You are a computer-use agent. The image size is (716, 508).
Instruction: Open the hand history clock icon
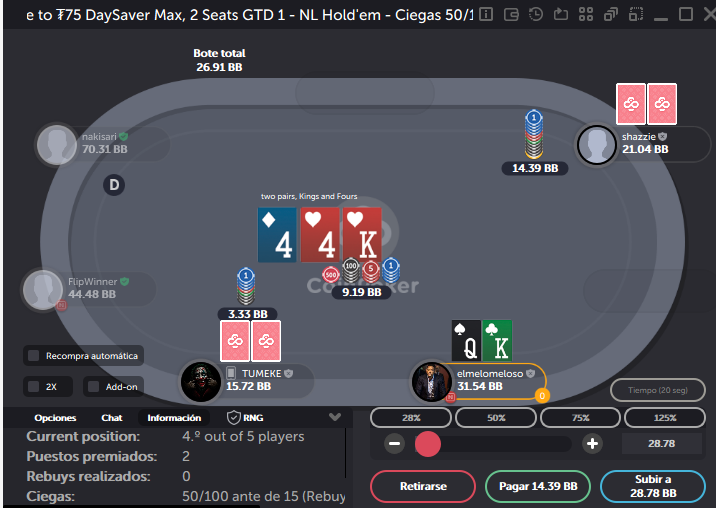(x=536, y=15)
